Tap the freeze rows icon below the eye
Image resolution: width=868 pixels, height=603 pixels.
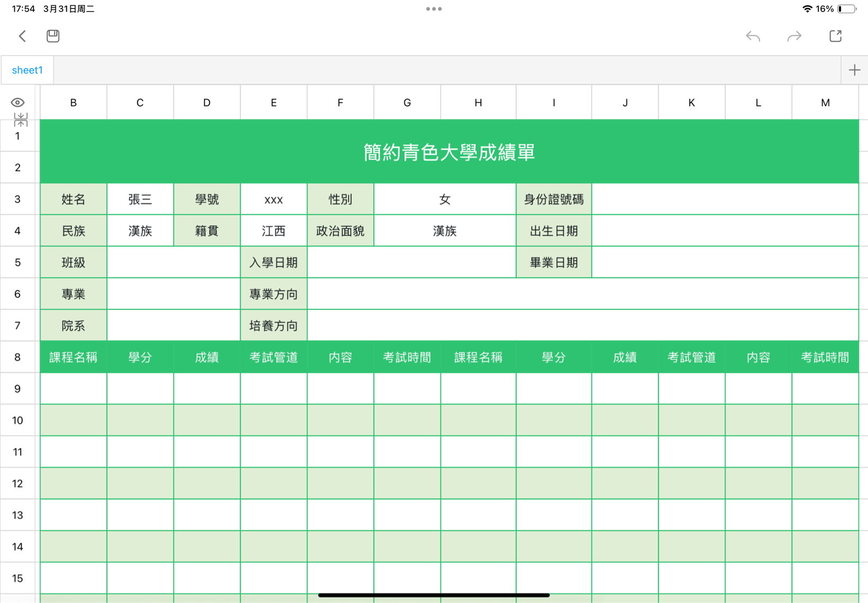click(21, 120)
